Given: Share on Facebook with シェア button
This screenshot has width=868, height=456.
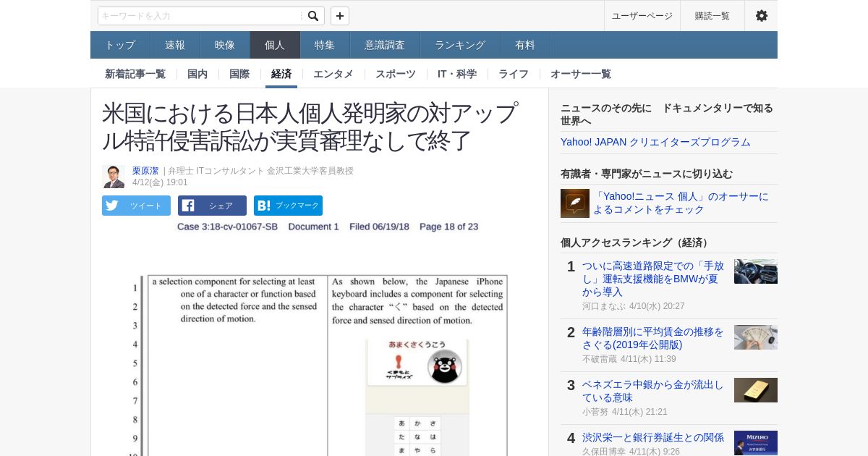Looking at the screenshot, I should [x=212, y=206].
